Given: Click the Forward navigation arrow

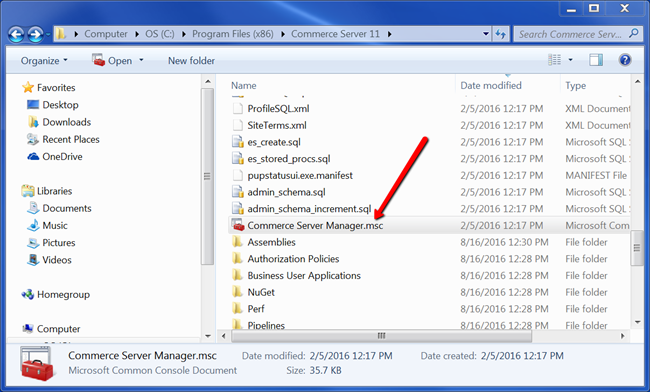Looking at the screenshot, I should click(x=36, y=34).
